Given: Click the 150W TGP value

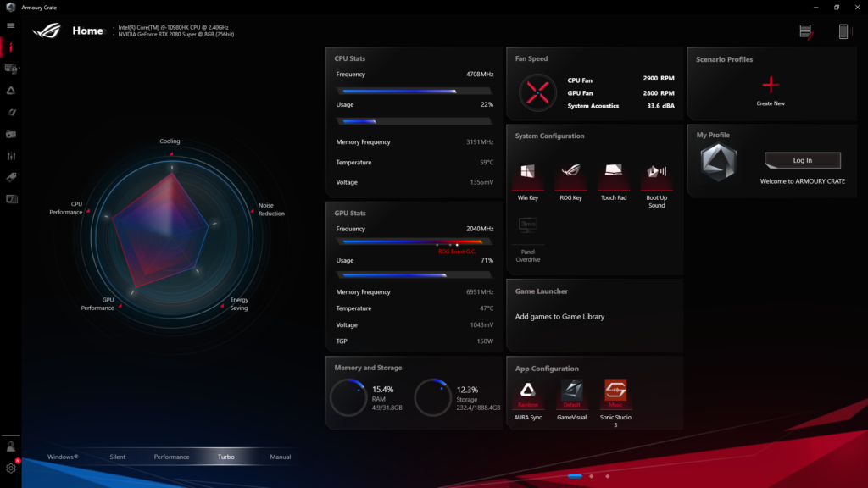Looking at the screenshot, I should coord(485,341).
